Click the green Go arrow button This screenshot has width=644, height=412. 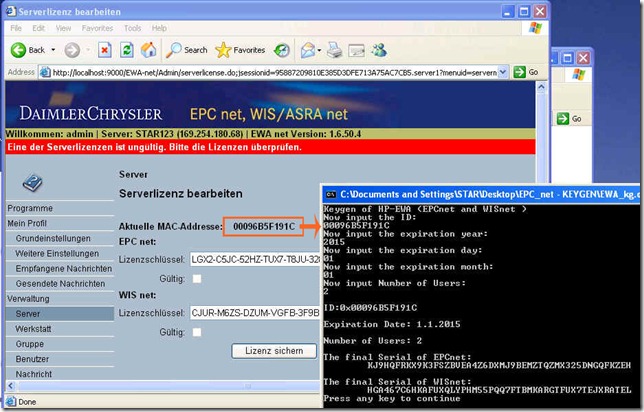pyautogui.click(x=520, y=72)
